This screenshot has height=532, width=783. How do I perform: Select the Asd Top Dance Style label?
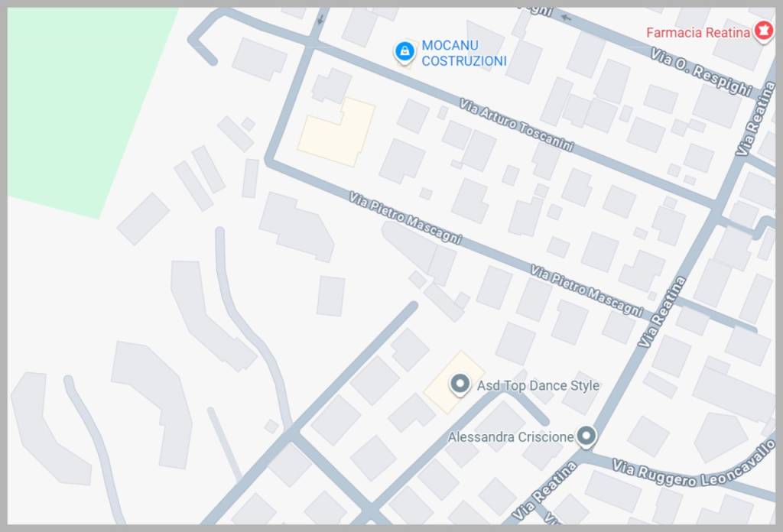pyautogui.click(x=538, y=386)
